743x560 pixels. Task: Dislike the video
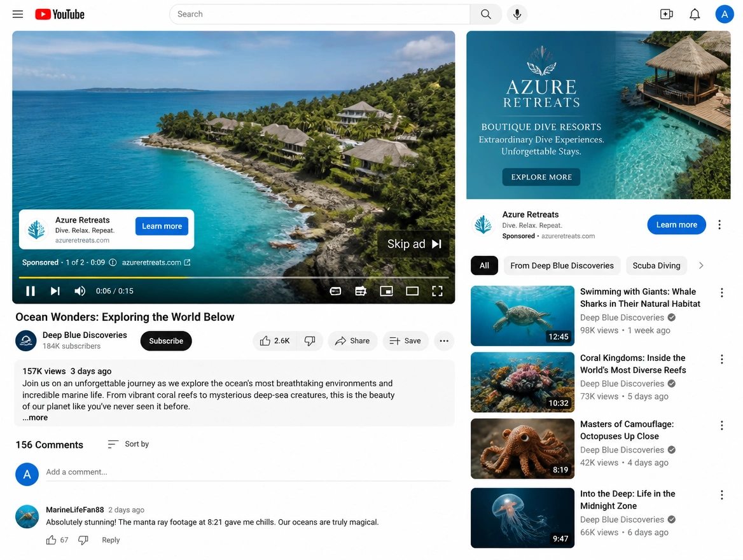309,340
